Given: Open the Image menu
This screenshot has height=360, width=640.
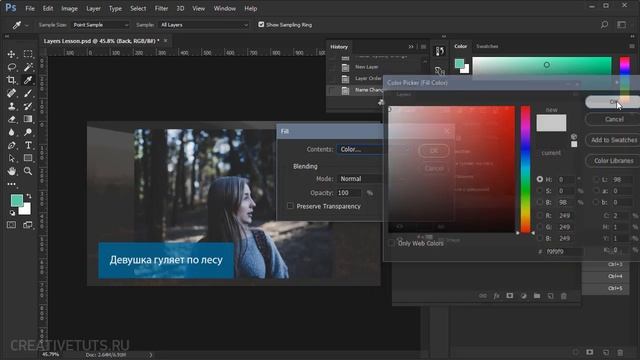Looking at the screenshot, I should [69, 9].
